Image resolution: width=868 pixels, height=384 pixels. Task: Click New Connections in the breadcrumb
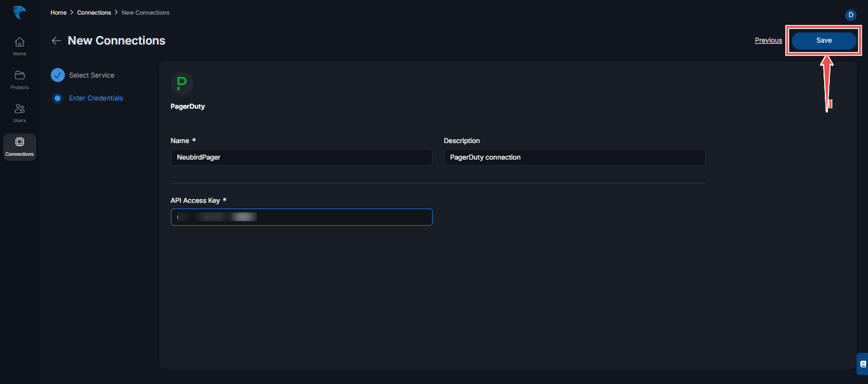coord(145,12)
